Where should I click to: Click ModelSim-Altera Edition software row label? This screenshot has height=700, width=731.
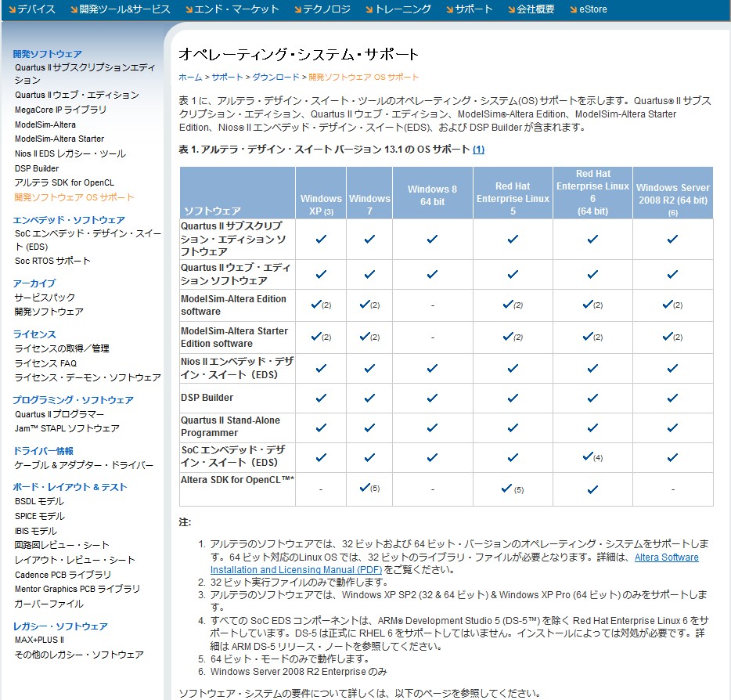(233, 305)
